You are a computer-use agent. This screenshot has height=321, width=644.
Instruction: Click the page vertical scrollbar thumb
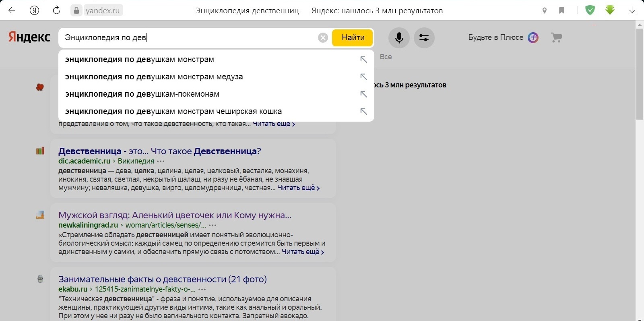[640, 74]
